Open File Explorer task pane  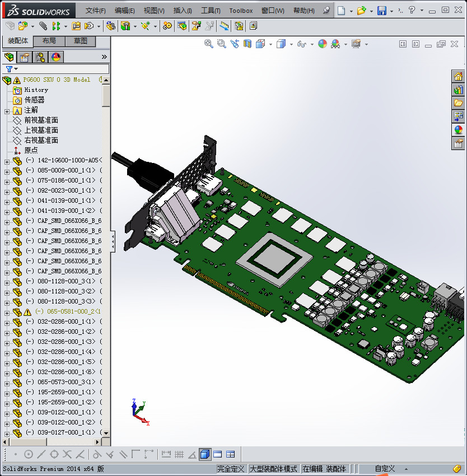(x=458, y=103)
